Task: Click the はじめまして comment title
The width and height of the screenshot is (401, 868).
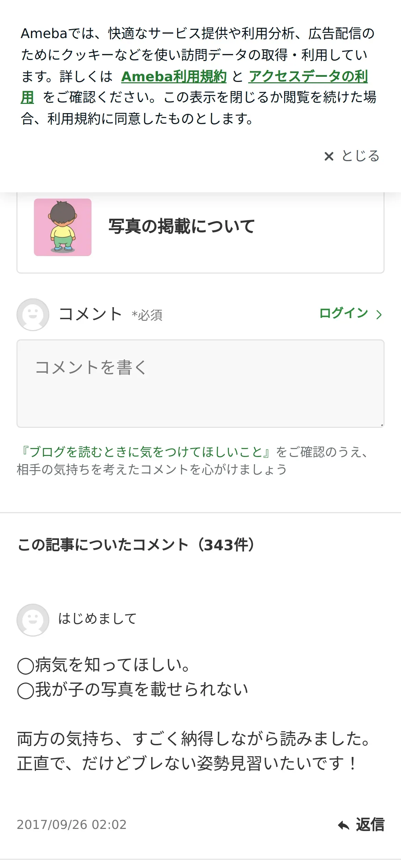Action: tap(98, 619)
